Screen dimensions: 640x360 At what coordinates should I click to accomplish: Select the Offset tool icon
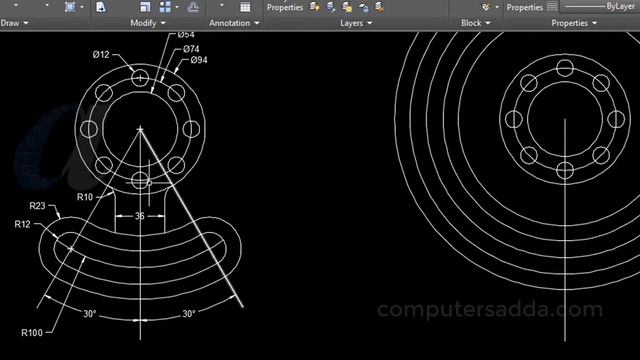pyautogui.click(x=193, y=7)
